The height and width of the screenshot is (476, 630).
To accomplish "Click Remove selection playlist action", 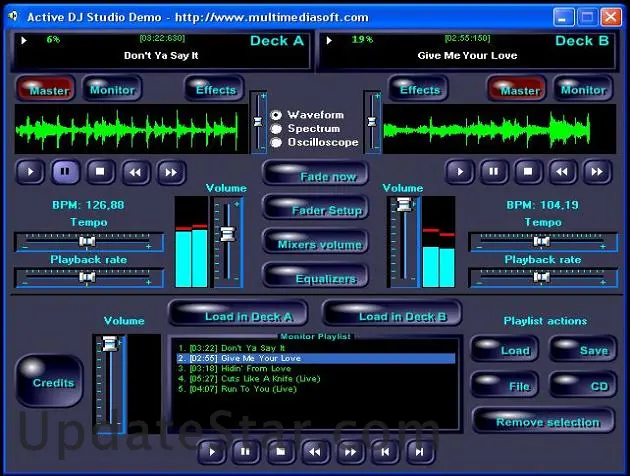I will point(543,421).
